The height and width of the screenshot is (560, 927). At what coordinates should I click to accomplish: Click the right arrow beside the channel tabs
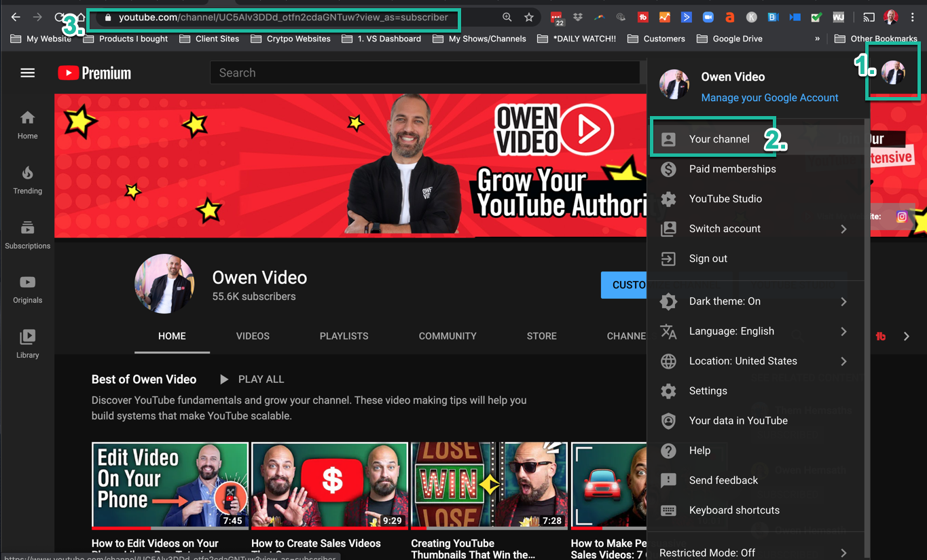point(907,336)
